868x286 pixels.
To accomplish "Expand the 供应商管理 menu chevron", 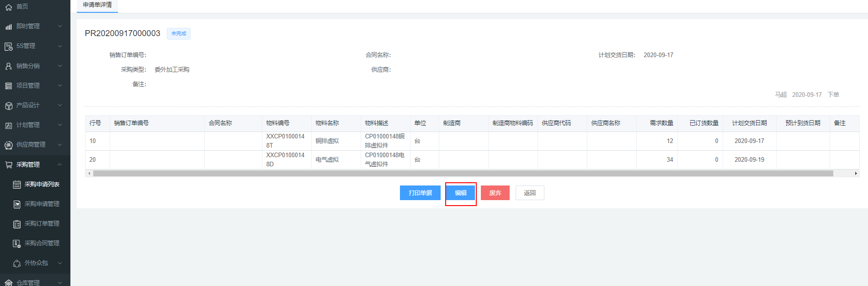I will tap(60, 144).
